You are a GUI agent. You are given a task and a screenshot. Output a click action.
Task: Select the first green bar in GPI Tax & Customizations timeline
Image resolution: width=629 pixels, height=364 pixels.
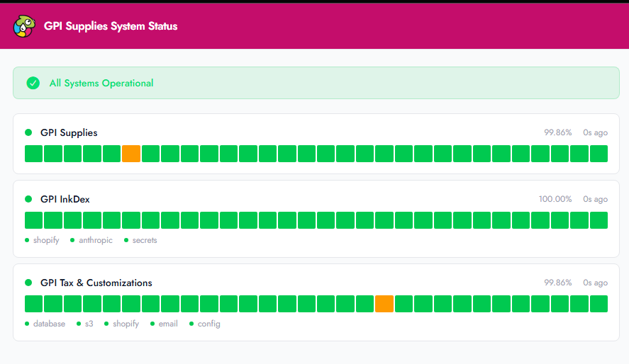[x=34, y=304]
